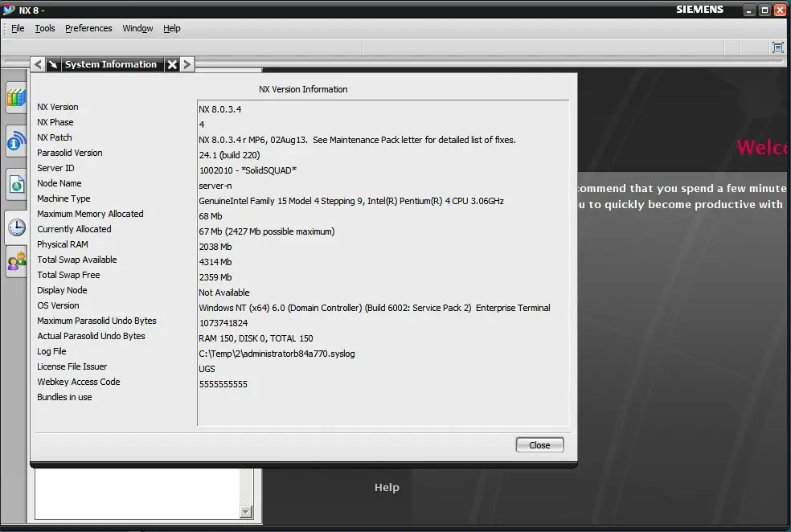This screenshot has width=791, height=532.
Task: Click the pin icon beside System Information
Action: coord(53,64)
